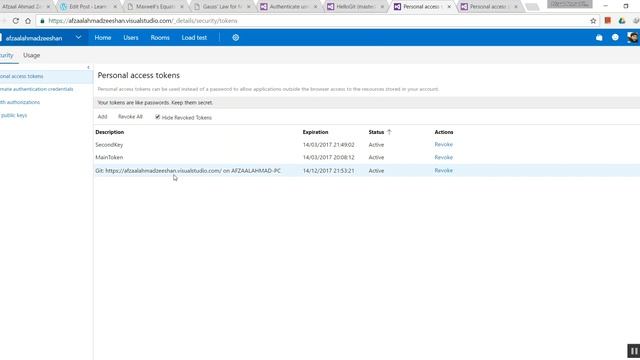Pause playback with the pause icon
The image size is (640, 360).
(633, 351)
